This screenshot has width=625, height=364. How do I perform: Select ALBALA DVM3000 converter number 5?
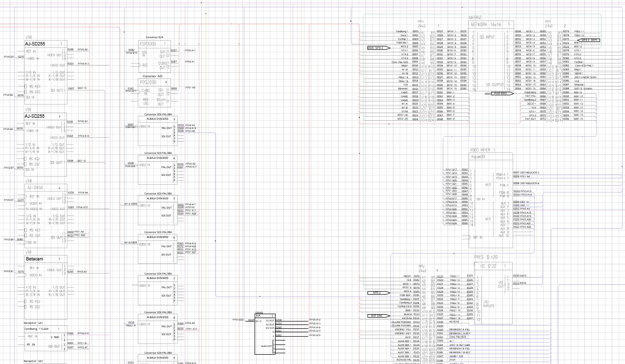pos(157,198)
